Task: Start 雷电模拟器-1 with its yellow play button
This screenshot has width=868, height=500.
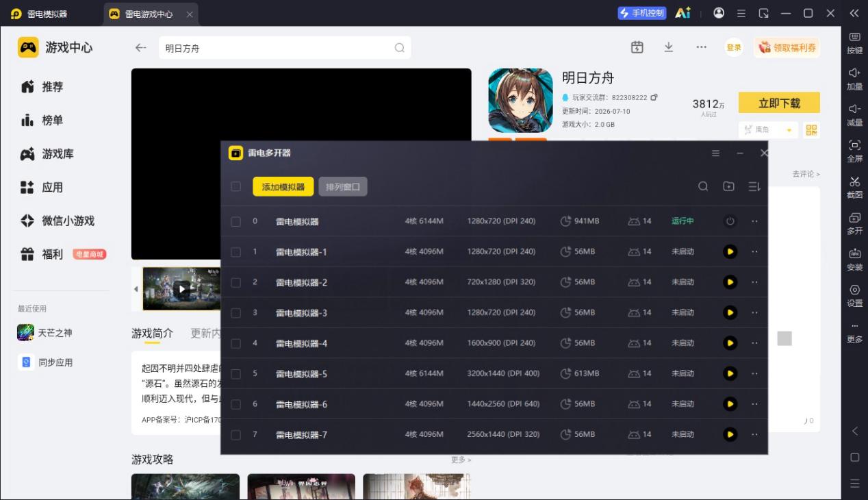Action: tap(730, 251)
